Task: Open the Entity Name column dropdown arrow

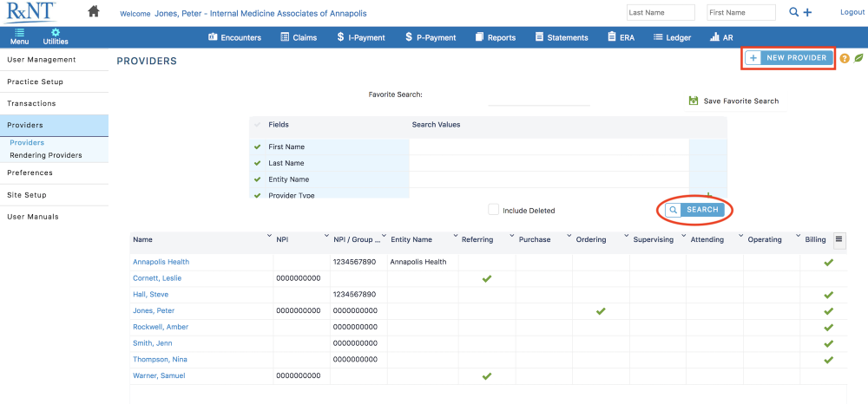Action: click(455, 237)
